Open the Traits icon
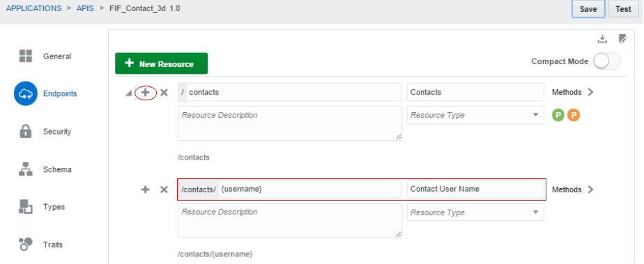 [x=26, y=244]
